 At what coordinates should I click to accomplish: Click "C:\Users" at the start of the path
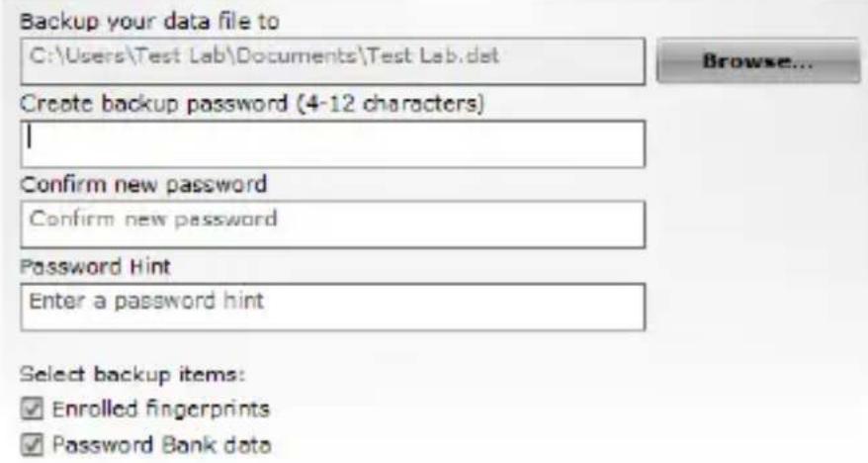[x=57, y=56]
